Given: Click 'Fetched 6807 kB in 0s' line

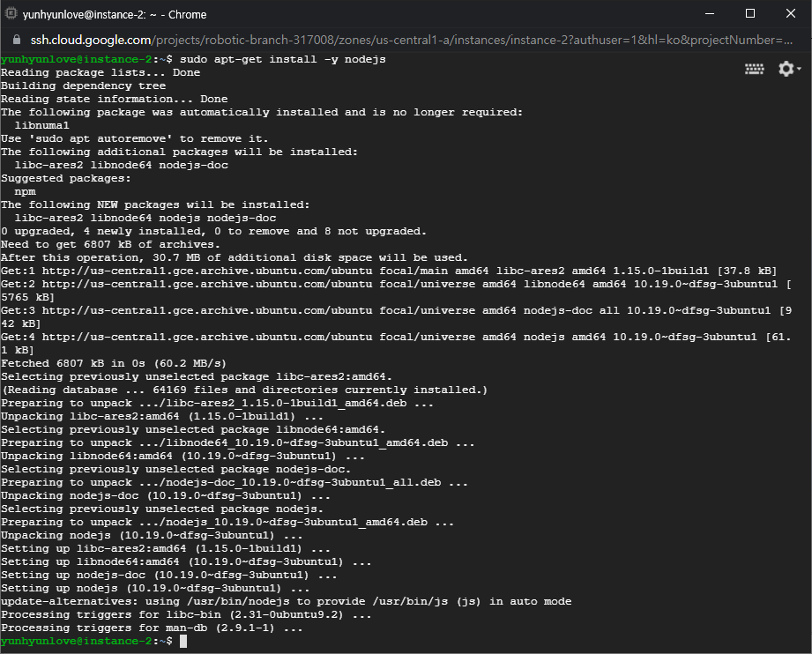Looking at the screenshot, I should pyautogui.click(x=114, y=363).
